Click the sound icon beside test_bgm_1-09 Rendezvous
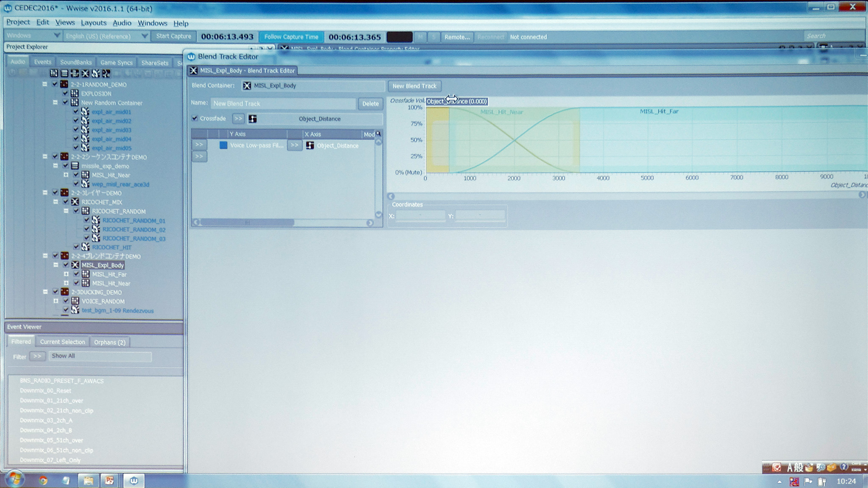 [75, 310]
